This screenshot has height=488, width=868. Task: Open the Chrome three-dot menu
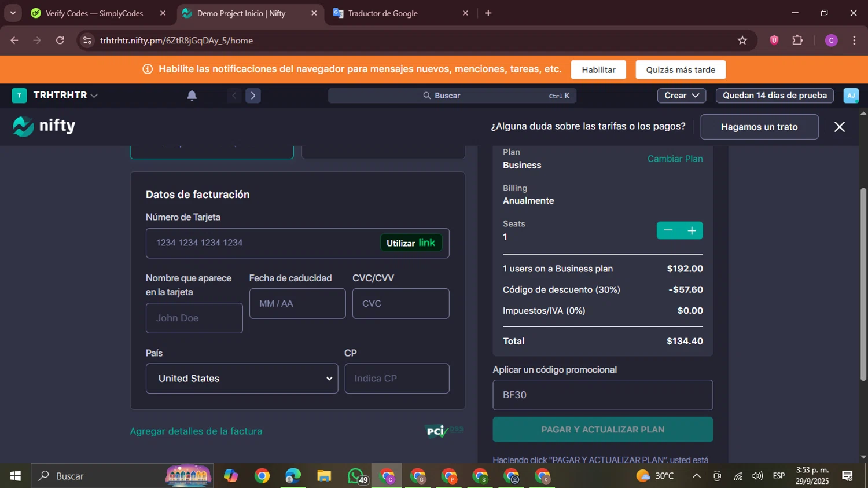pos(854,41)
